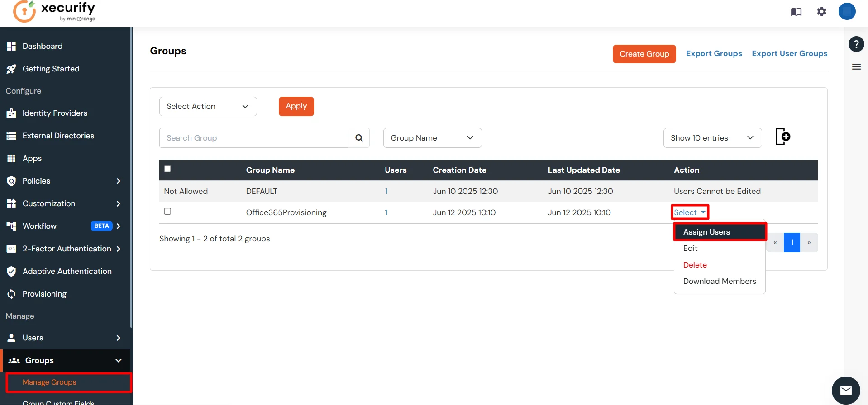Click the DEFAULT group name cell
The height and width of the screenshot is (405, 868).
[x=262, y=191]
